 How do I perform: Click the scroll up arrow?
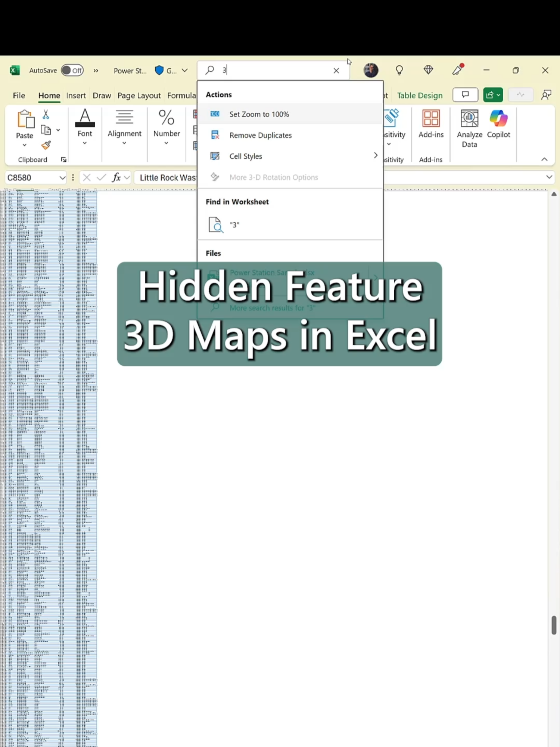click(x=554, y=194)
